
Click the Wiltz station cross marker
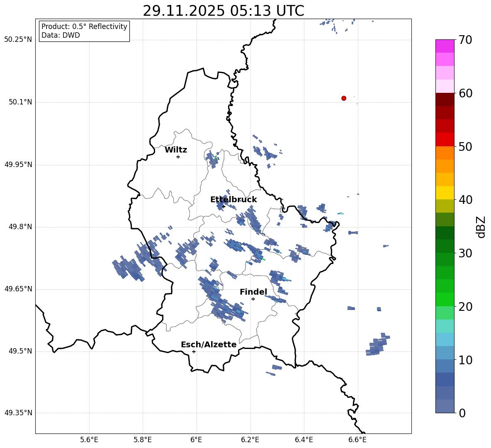coord(178,157)
